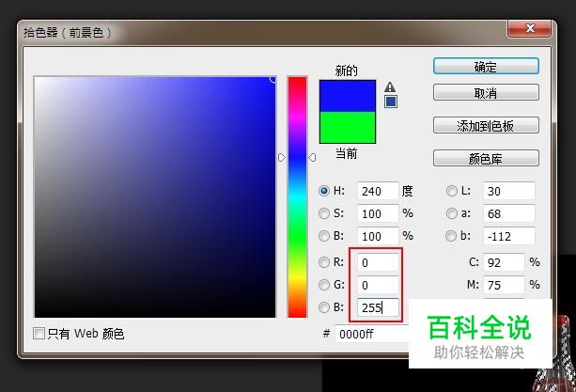The width and height of the screenshot is (576, 392).
Task: Confirm the color with the 确定 button
Action: click(x=486, y=67)
